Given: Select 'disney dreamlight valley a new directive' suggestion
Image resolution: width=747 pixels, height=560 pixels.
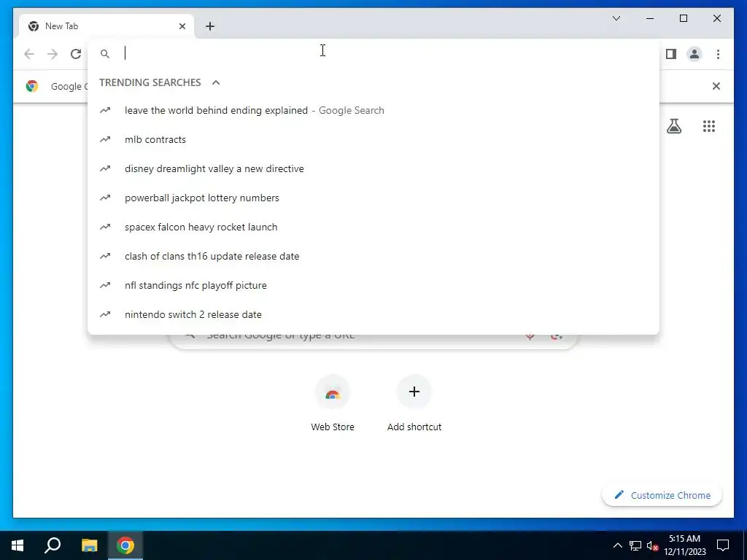Looking at the screenshot, I should pyautogui.click(x=373, y=168).
